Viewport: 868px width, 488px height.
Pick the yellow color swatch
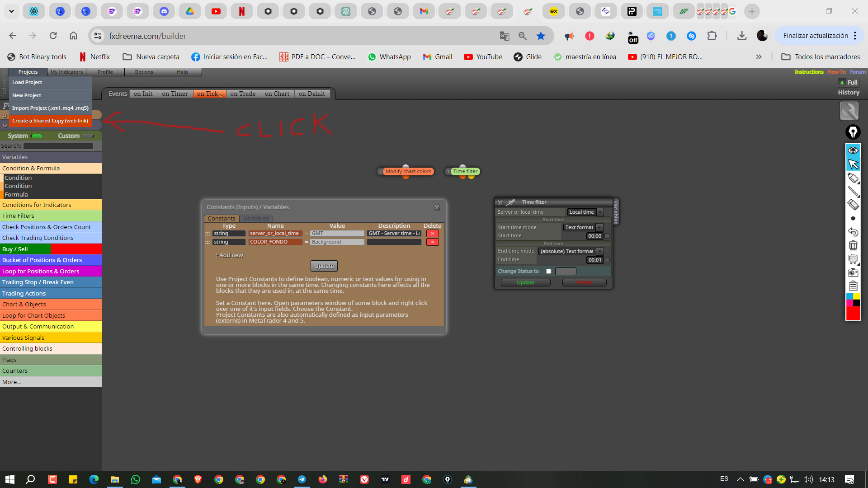pyautogui.click(x=856, y=296)
